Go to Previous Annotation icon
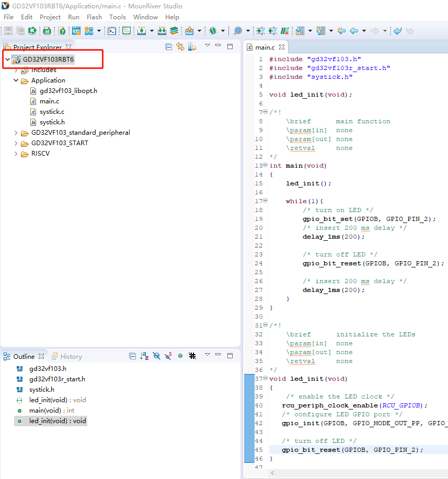The width and height of the screenshot is (448, 479). point(321,31)
